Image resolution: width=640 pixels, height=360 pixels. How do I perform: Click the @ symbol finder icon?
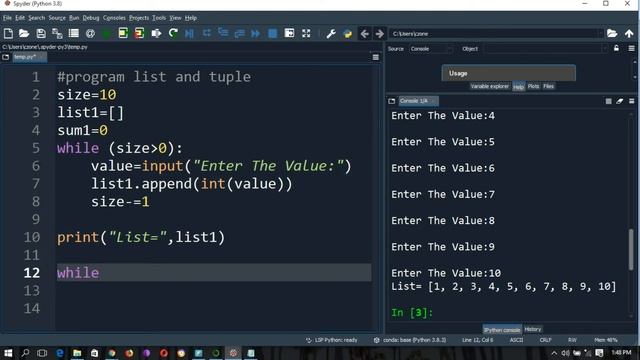point(90,33)
